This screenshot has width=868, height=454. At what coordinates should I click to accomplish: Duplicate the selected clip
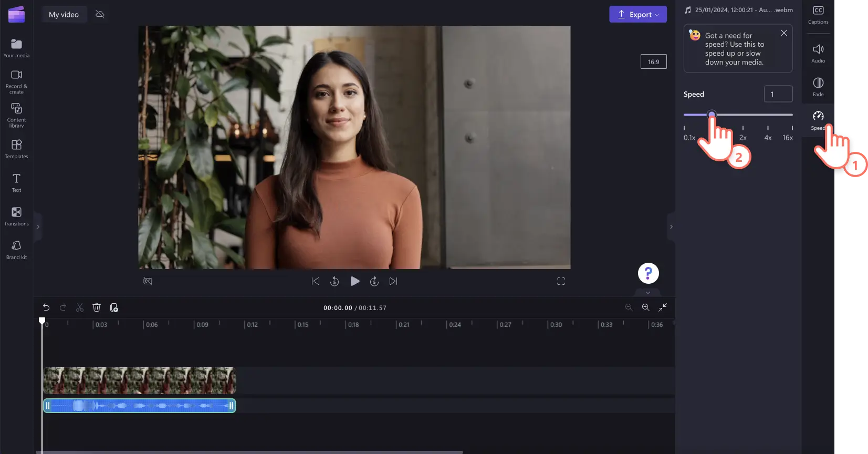coord(114,307)
